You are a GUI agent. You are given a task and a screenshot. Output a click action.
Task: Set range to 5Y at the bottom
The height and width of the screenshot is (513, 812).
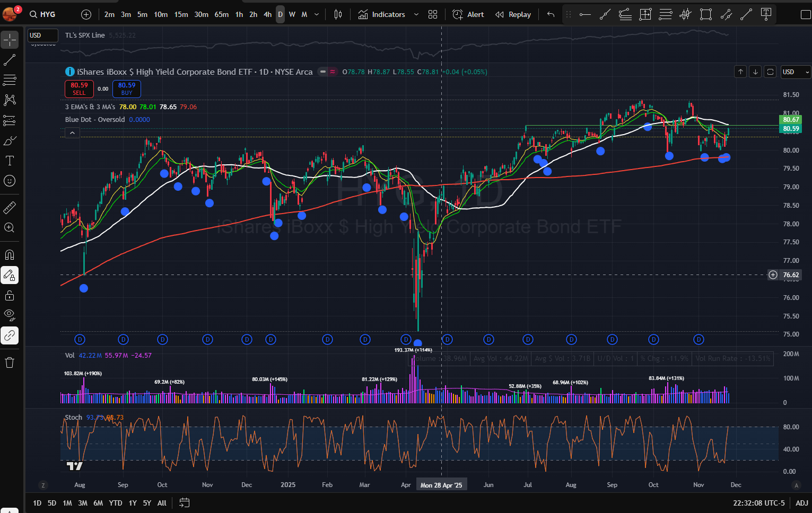point(147,503)
